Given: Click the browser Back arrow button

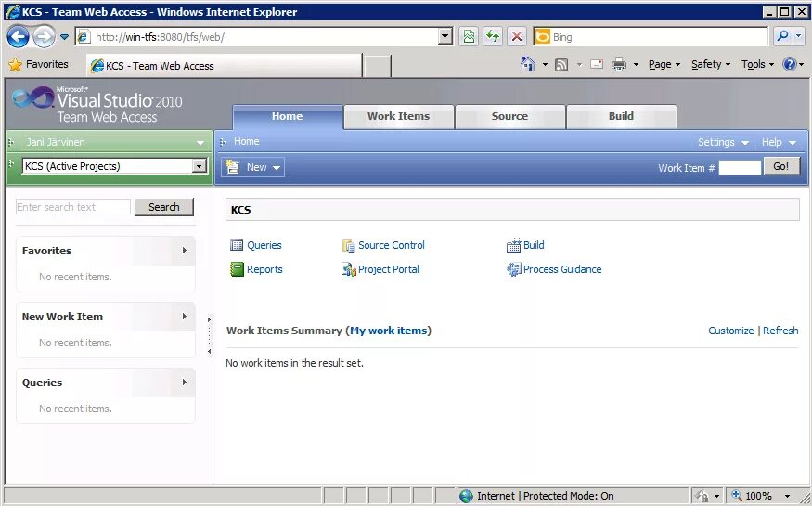Looking at the screenshot, I should click(x=19, y=37).
